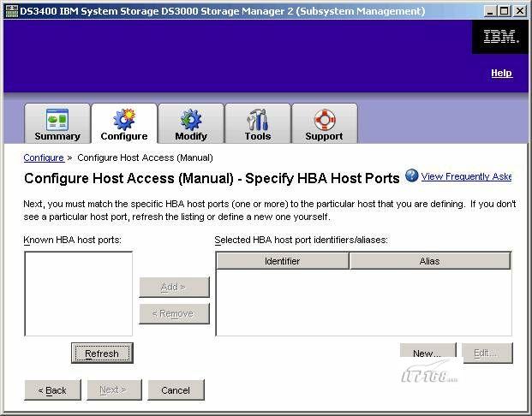Image resolution: width=532 pixels, height=416 pixels.
Task: Cancel the host access wizard
Action: [x=176, y=390]
